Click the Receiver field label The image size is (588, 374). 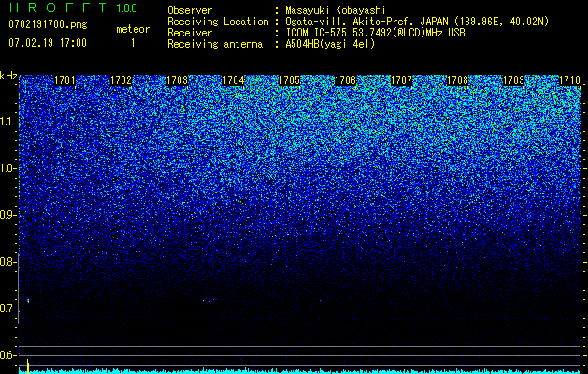190,33
